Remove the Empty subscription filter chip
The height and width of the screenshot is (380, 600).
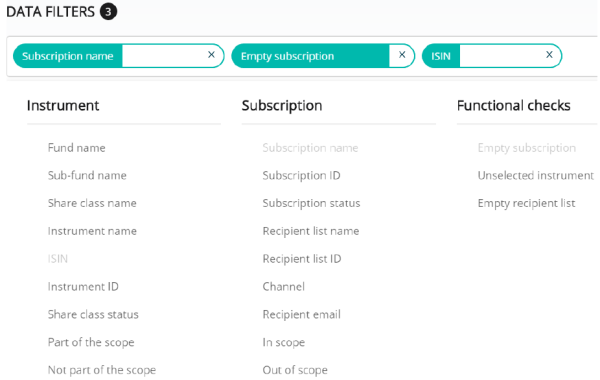tap(402, 55)
